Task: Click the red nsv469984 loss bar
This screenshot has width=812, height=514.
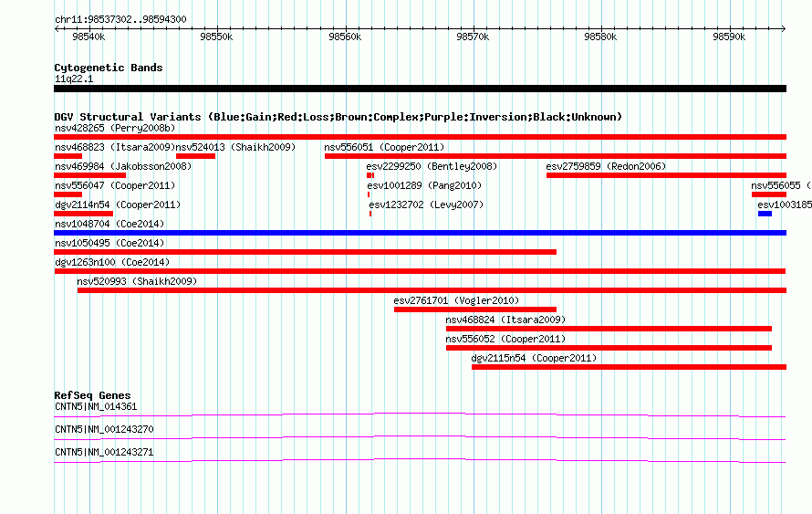Action: tap(90, 175)
